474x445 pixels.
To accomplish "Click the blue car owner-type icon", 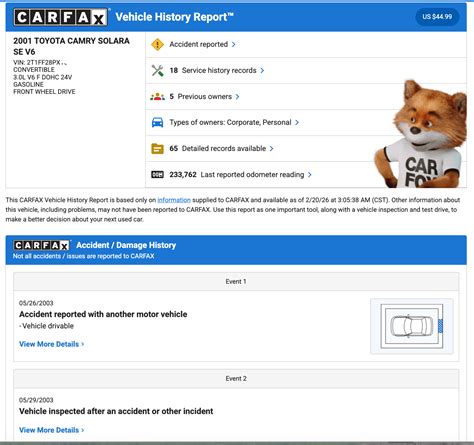I will 157,122.
